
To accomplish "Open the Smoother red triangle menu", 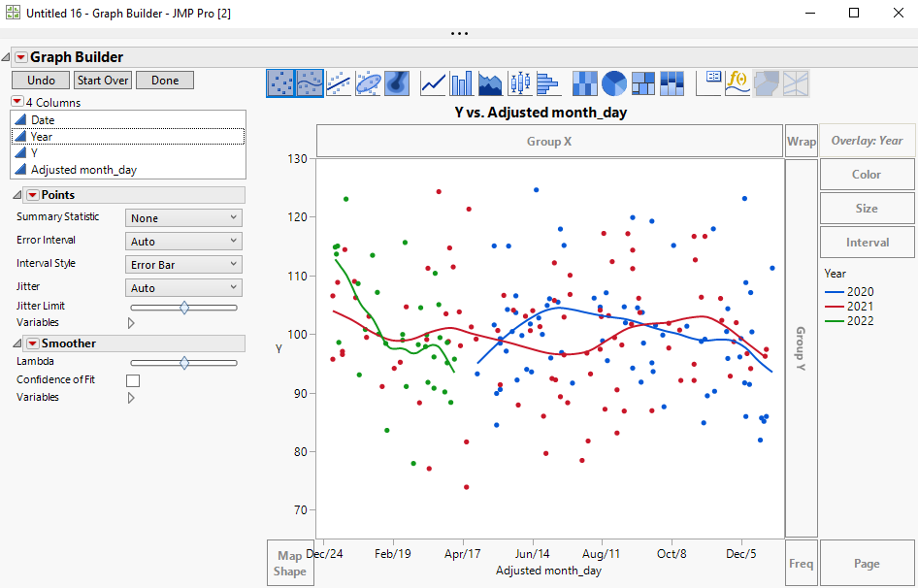I will coord(33,343).
